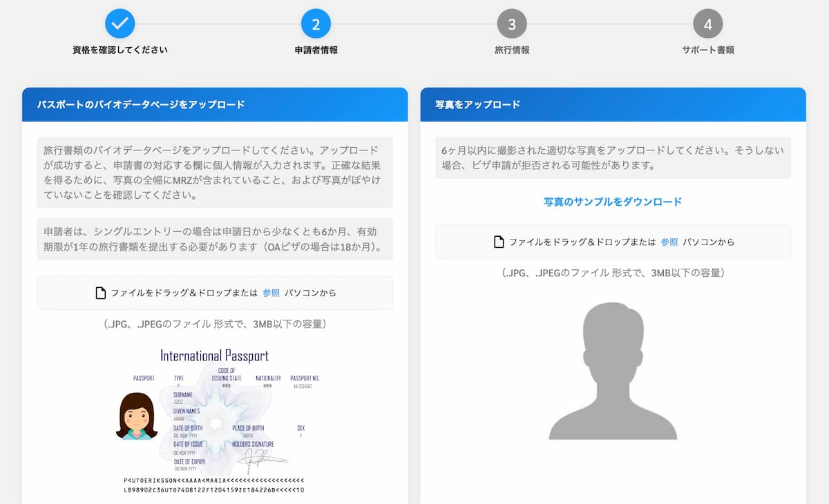Click the 申請者情報 step label
Image resolution: width=829 pixels, height=504 pixels.
316,50
